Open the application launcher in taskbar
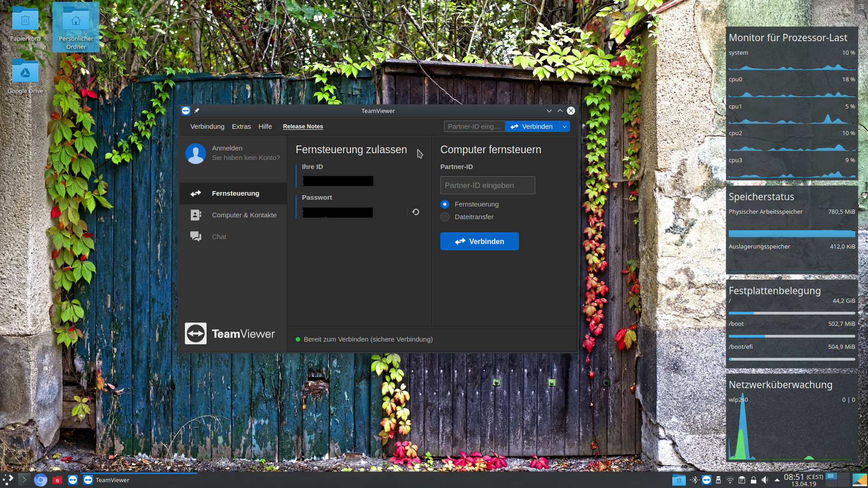Screen dimensions: 868x488 coord(8,480)
